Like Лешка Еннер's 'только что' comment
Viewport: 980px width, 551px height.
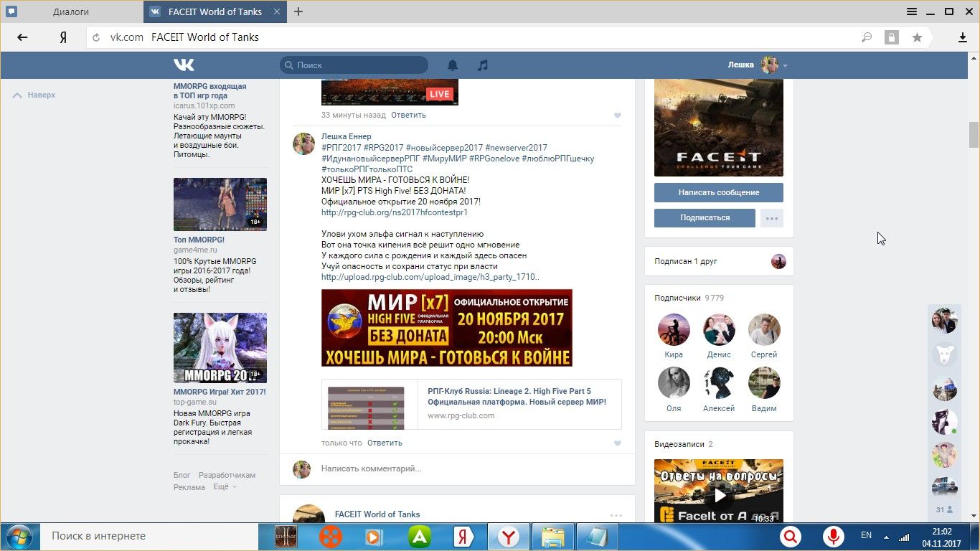coord(617,443)
